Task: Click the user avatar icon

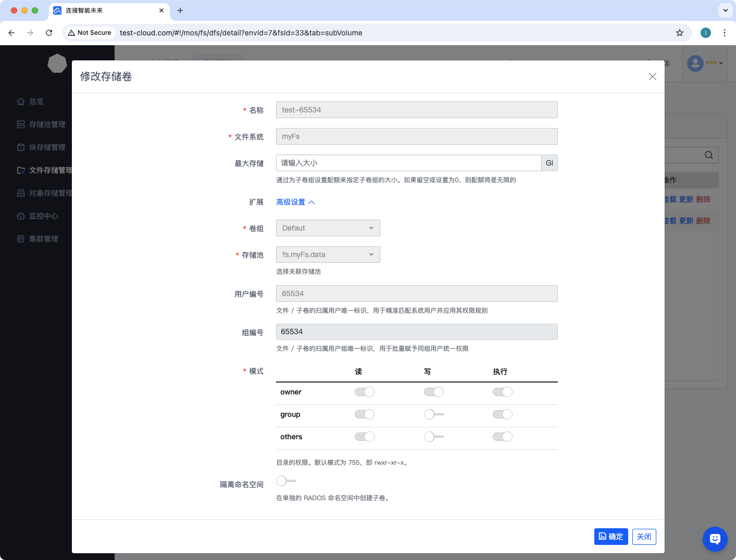Action: [695, 63]
